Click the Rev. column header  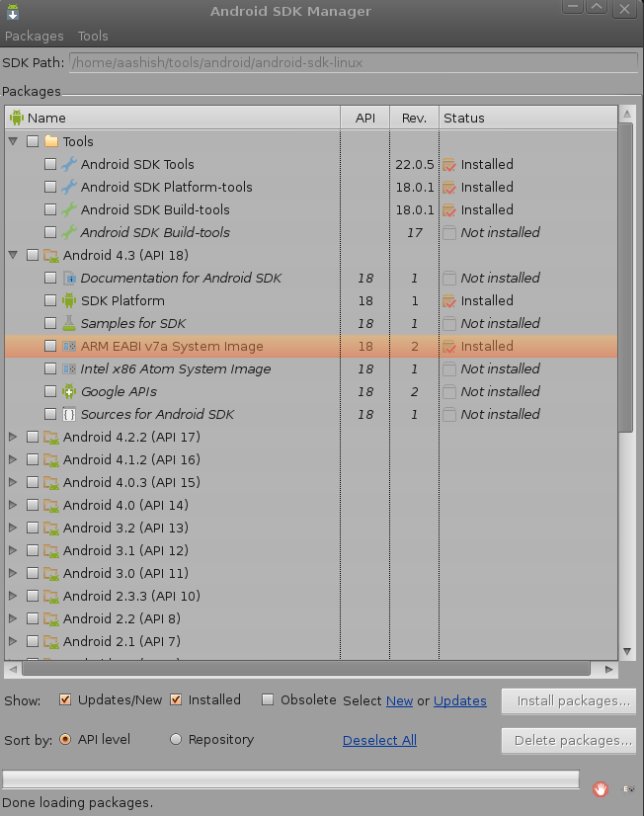[x=414, y=119]
